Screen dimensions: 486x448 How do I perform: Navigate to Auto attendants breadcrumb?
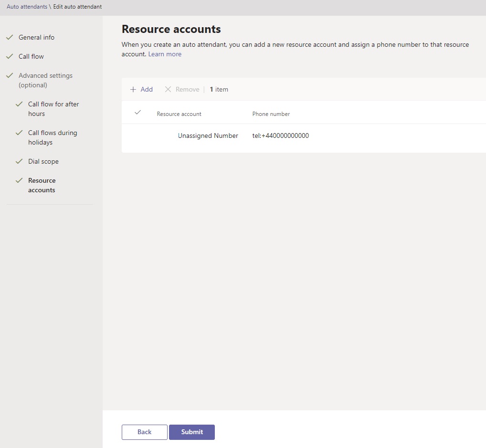point(27,7)
